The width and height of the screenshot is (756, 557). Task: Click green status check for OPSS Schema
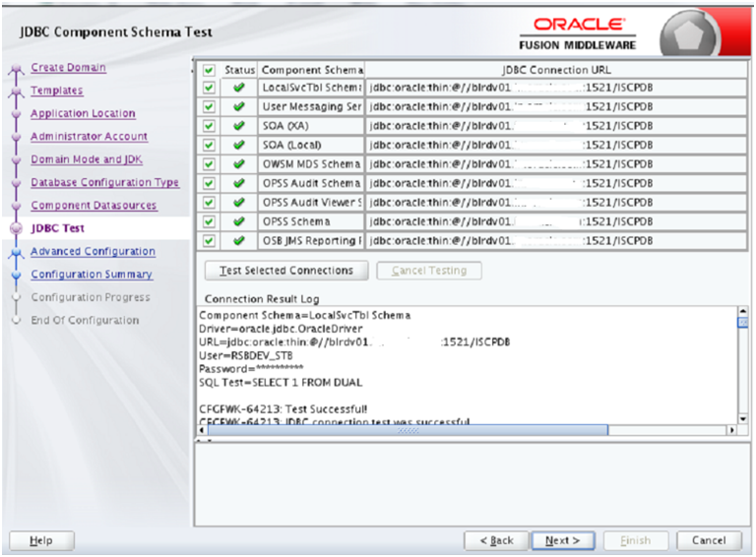click(x=238, y=221)
